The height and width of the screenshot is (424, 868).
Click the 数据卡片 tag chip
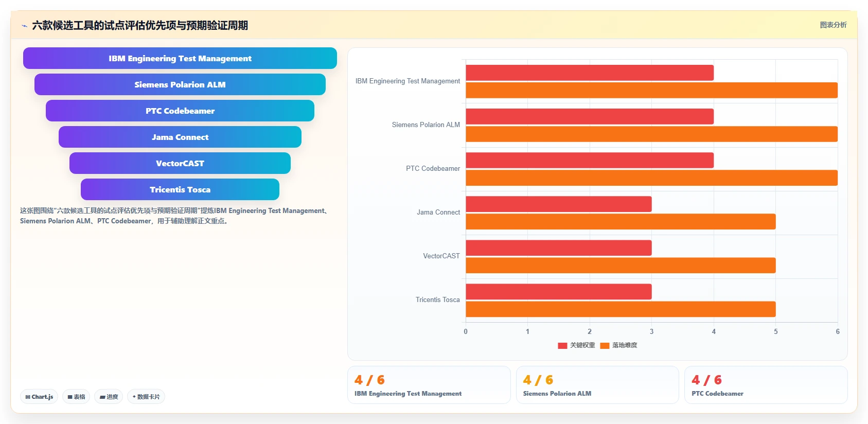pos(146,397)
